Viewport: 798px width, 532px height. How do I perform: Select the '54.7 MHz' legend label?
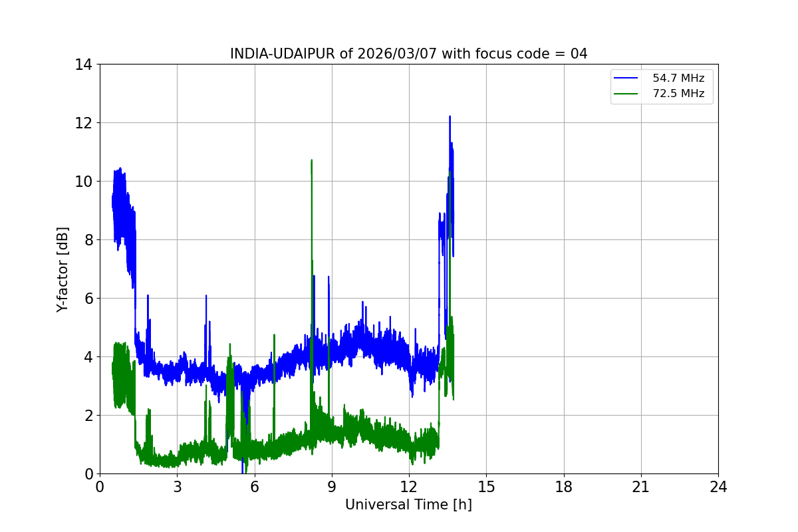click(678, 78)
